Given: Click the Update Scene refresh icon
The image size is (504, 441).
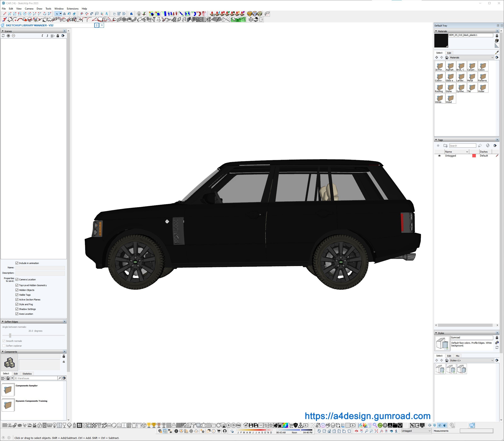Looking at the screenshot, I should (x=3, y=36).
